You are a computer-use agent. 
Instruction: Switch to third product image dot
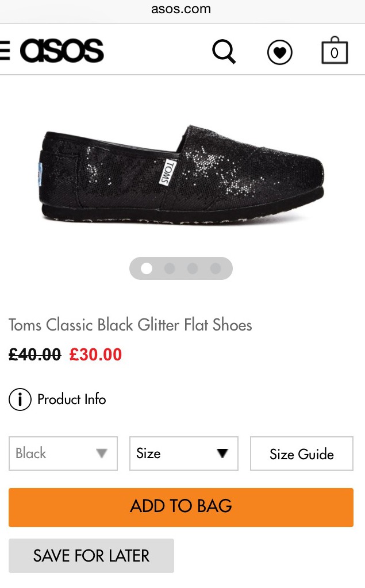[x=193, y=268]
